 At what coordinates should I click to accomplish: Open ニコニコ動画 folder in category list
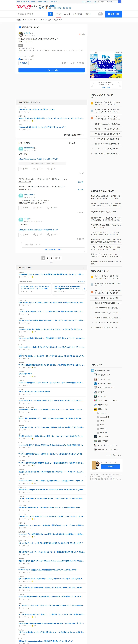103,417
